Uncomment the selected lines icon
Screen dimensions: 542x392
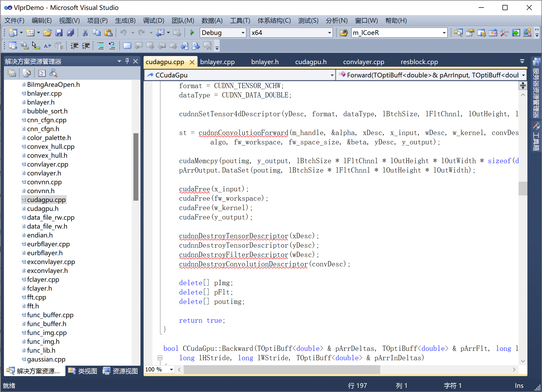click(112, 46)
